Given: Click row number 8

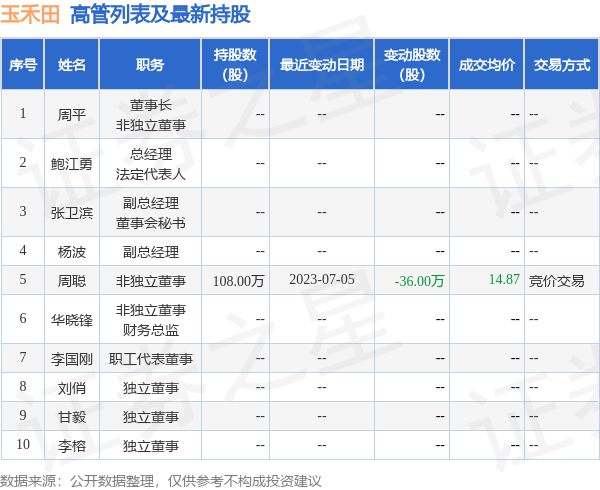Looking at the screenshot, I should 23,387.
